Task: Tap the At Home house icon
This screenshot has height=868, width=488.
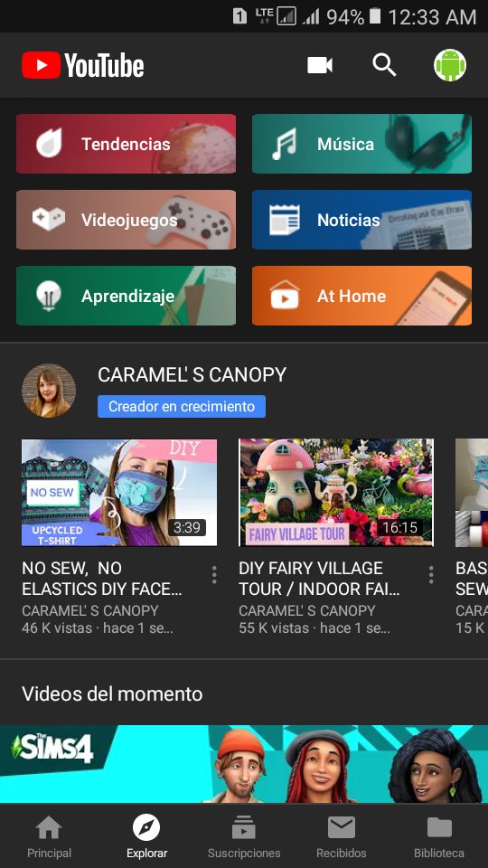Action: (x=285, y=295)
